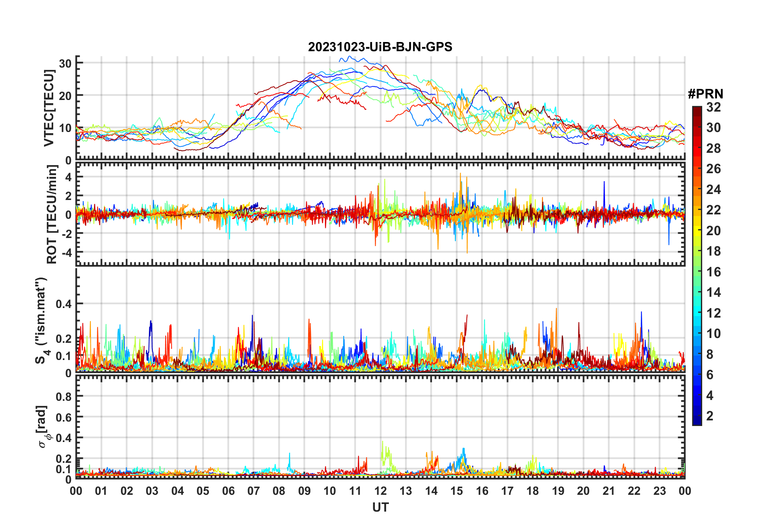
Task: Click colorbar tick label 12
Action: click(x=713, y=313)
